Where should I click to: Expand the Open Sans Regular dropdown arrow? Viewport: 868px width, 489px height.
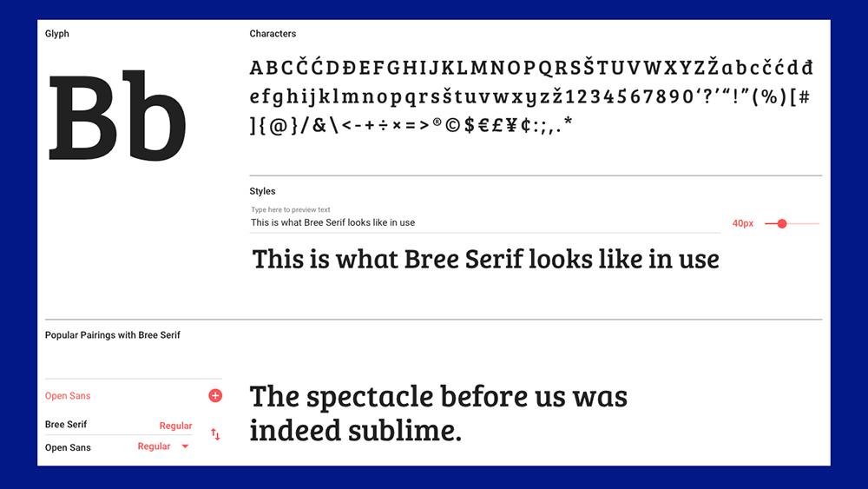[185, 446]
